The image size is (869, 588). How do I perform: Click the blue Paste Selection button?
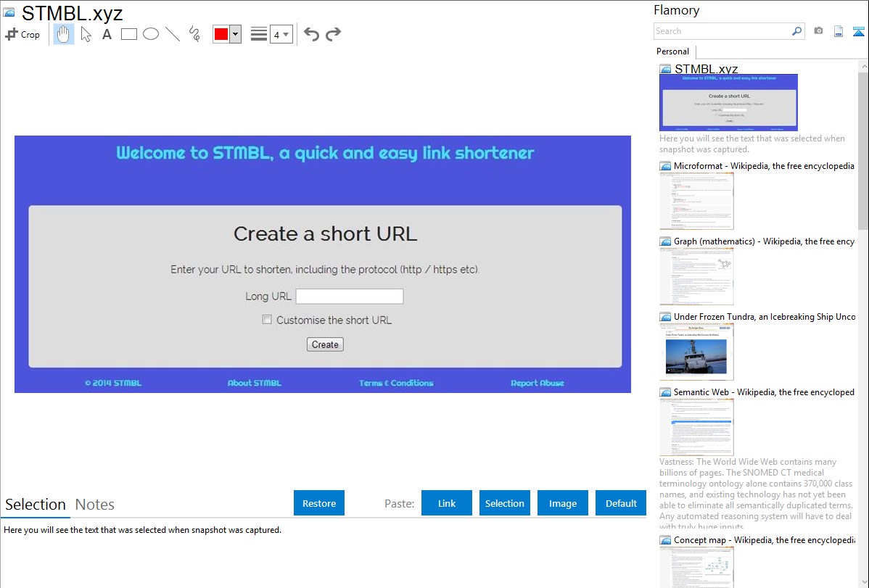[505, 503]
